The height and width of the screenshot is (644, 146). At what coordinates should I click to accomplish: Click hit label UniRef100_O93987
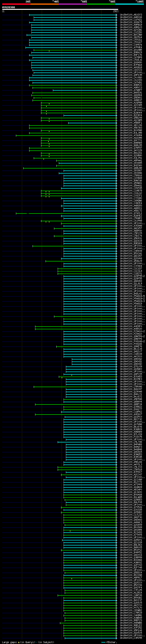131,170
